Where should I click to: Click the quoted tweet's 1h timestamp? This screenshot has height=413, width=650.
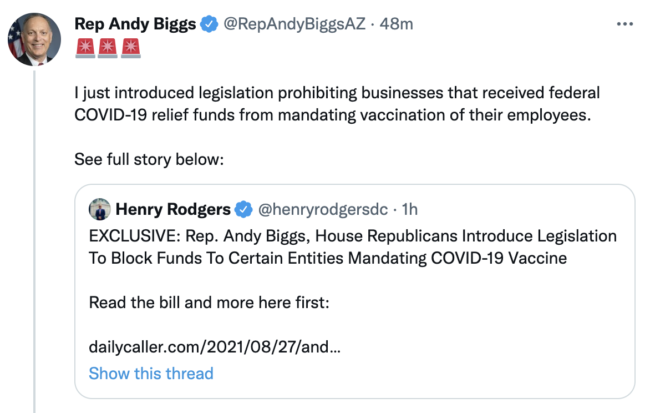(x=408, y=209)
